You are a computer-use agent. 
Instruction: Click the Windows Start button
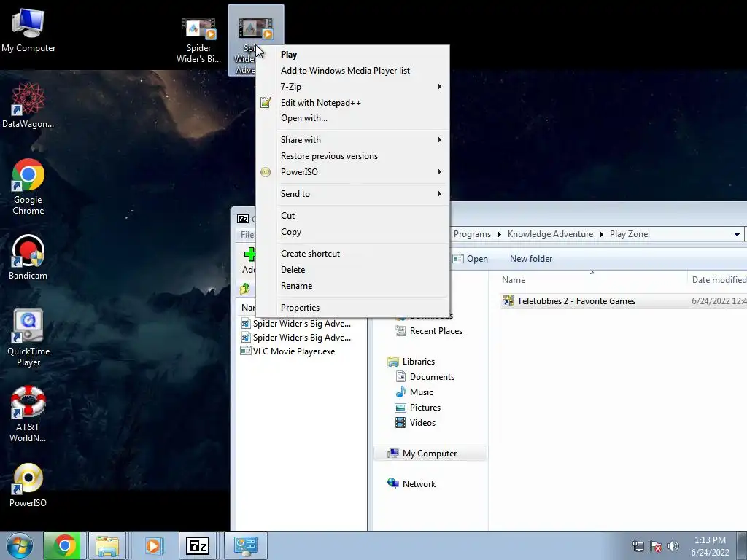coord(20,545)
